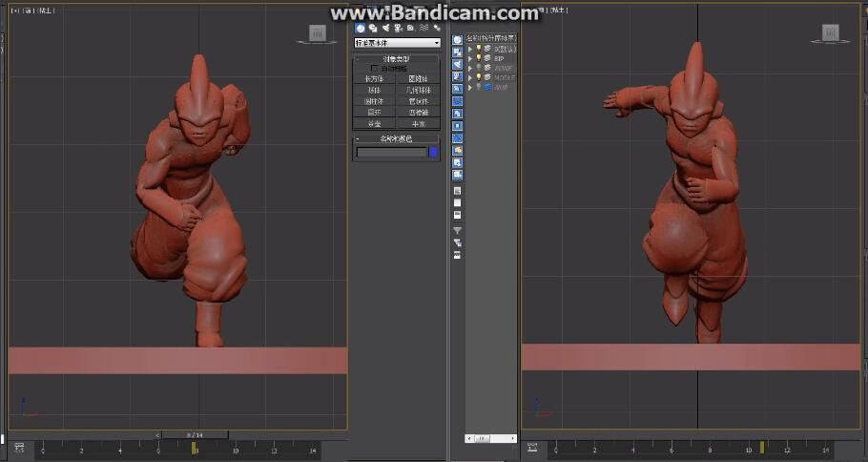Toggle light bulb visibility of MODLE layer

point(479,77)
